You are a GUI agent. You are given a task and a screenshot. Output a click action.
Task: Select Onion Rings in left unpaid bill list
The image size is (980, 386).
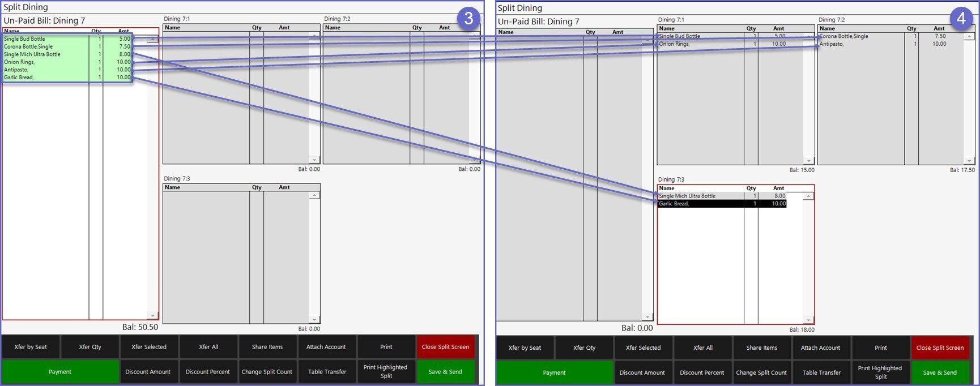[x=20, y=62]
